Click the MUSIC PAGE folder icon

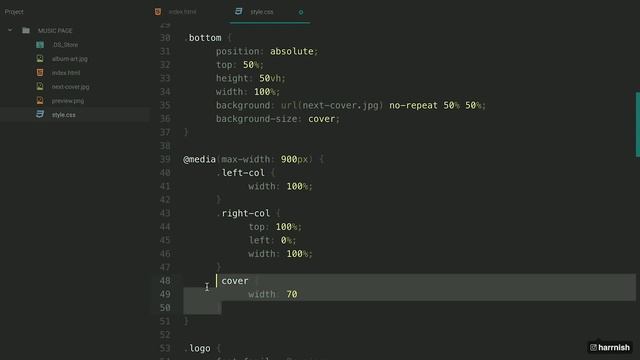tap(26, 30)
